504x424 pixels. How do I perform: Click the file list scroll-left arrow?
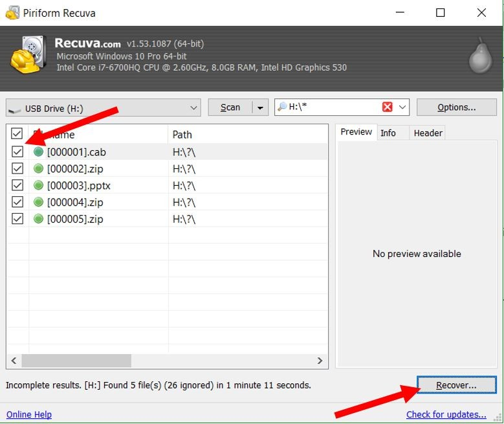(x=14, y=361)
